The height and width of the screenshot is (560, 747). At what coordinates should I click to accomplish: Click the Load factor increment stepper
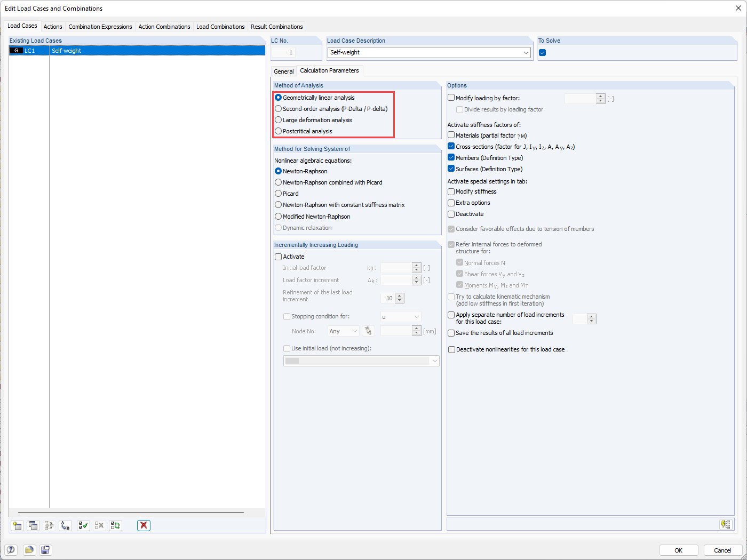tap(417, 280)
